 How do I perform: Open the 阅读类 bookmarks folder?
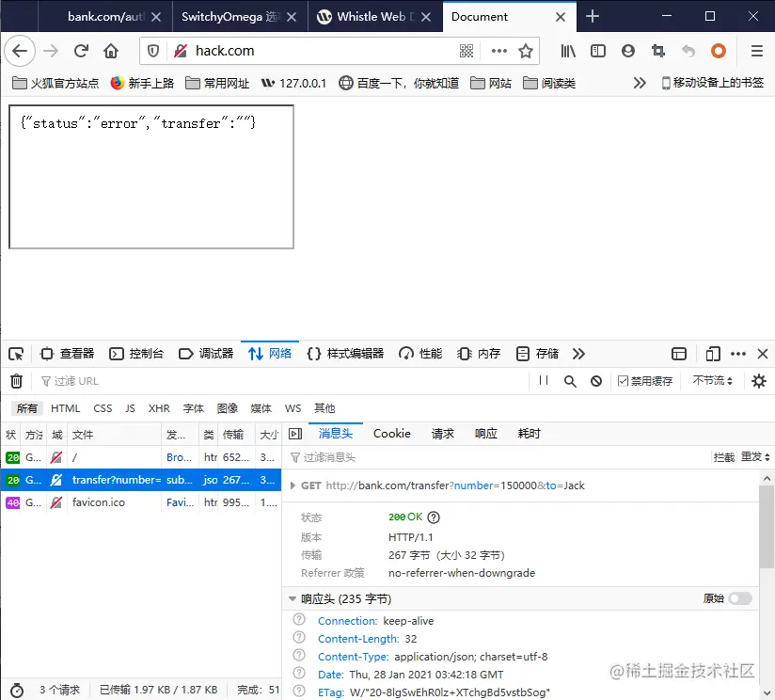point(549,83)
